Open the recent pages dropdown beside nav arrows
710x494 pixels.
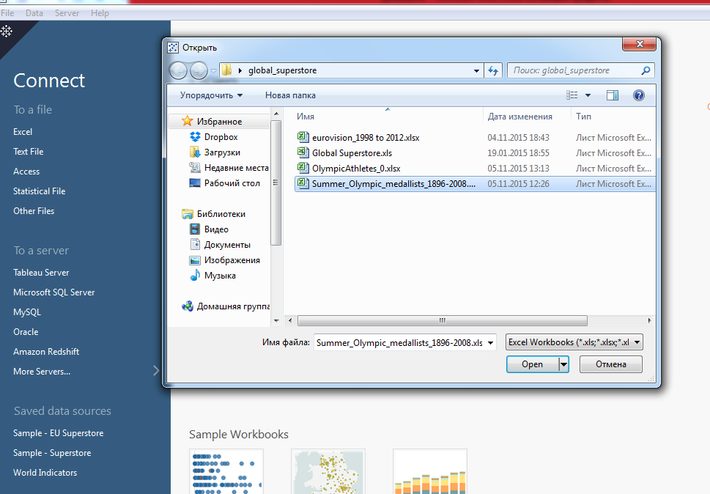pos(213,71)
